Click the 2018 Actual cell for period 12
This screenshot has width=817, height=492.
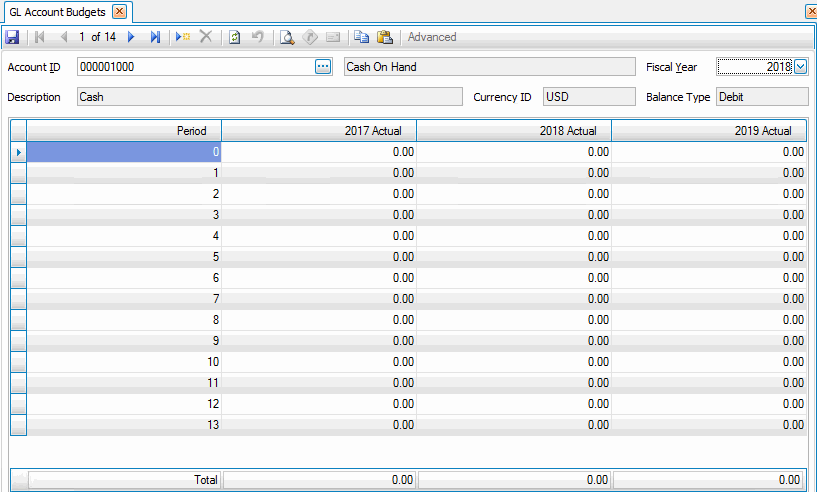coord(513,404)
